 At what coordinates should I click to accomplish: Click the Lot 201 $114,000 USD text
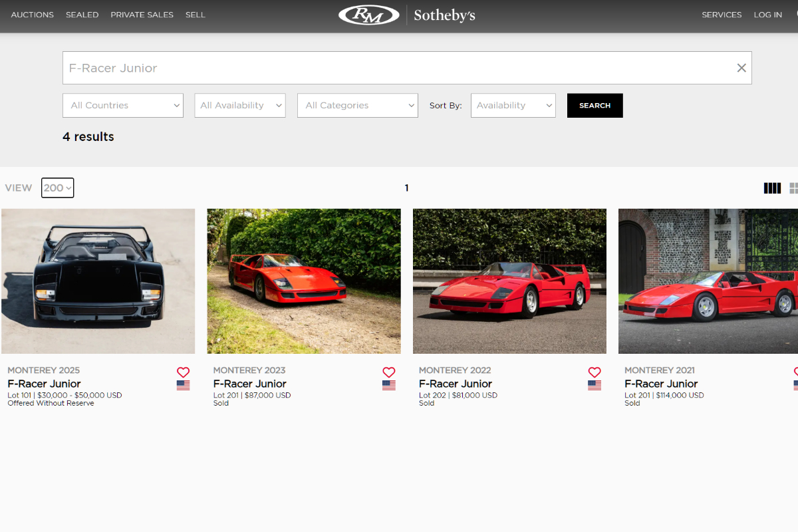664,395
